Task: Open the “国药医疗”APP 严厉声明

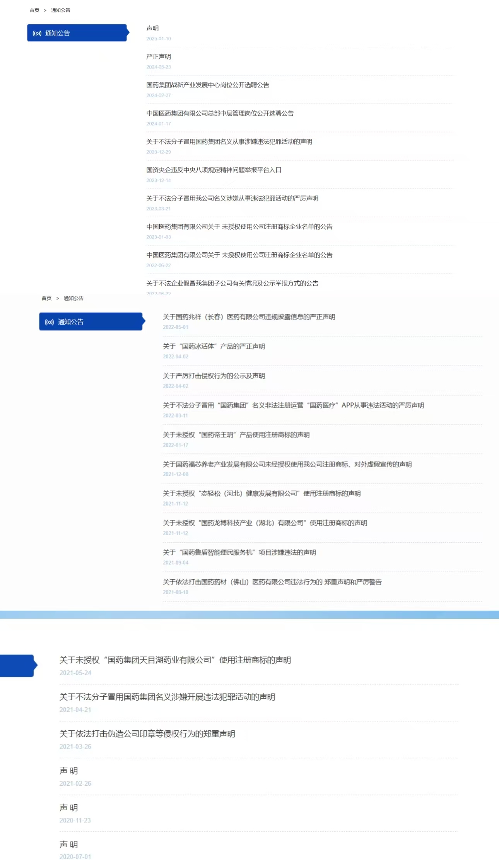Action: tap(294, 405)
